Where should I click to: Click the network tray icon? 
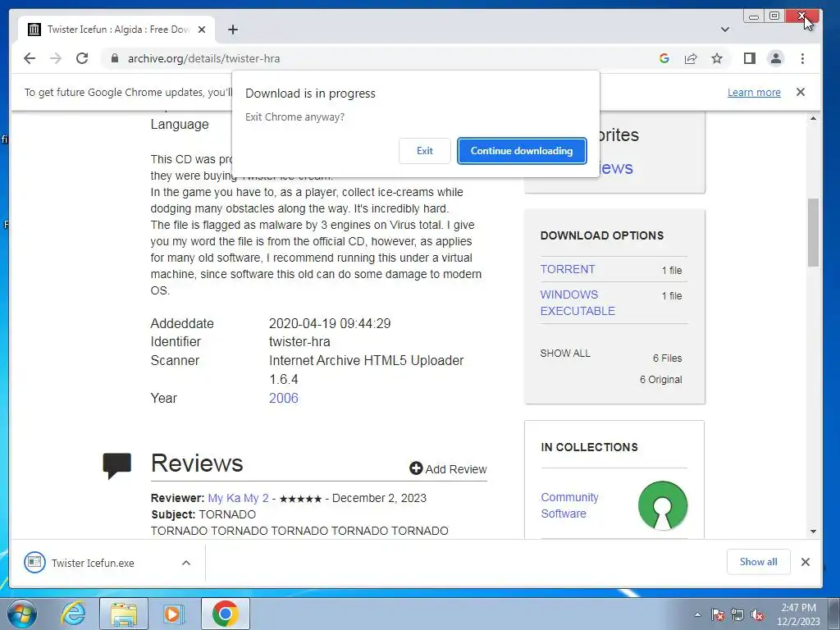click(737, 614)
